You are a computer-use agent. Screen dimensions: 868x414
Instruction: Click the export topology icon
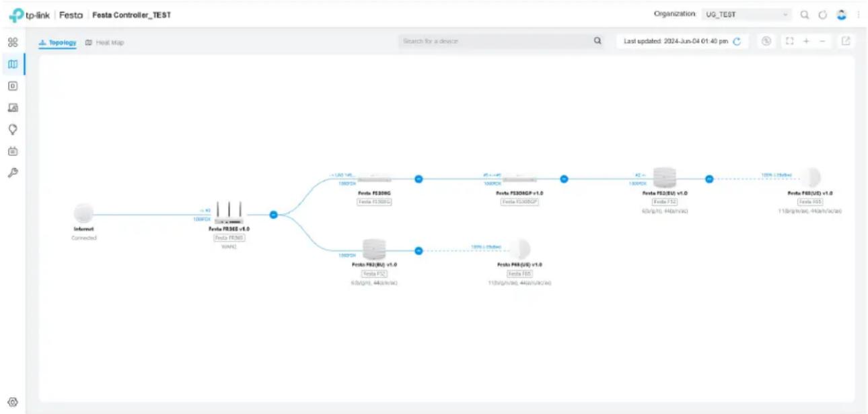coord(846,42)
